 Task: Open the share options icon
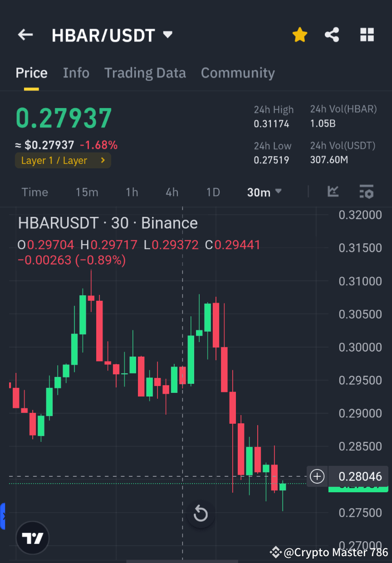[332, 34]
